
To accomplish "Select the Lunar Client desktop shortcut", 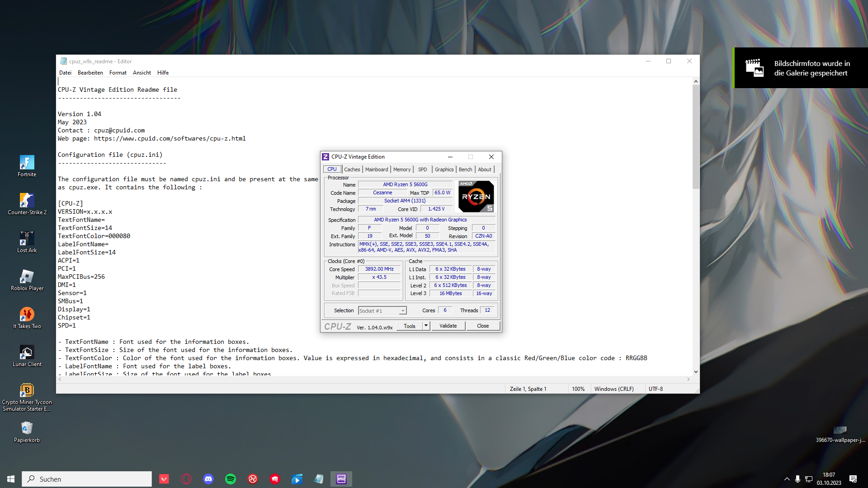I will (x=27, y=353).
